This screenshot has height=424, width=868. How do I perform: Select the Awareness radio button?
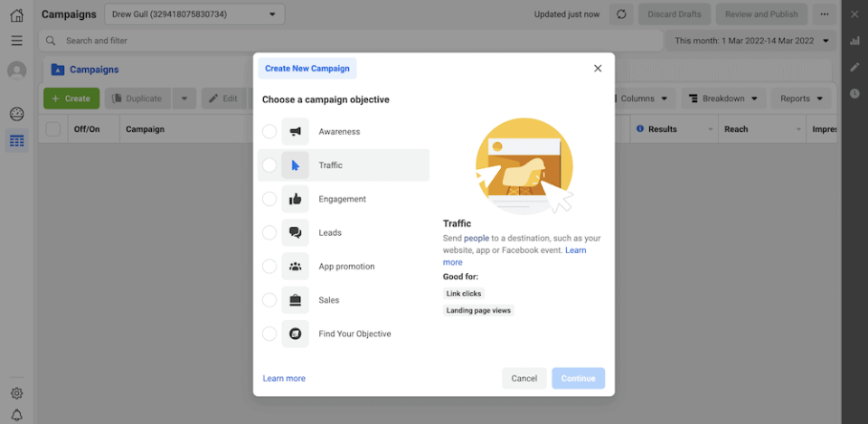[x=269, y=132]
